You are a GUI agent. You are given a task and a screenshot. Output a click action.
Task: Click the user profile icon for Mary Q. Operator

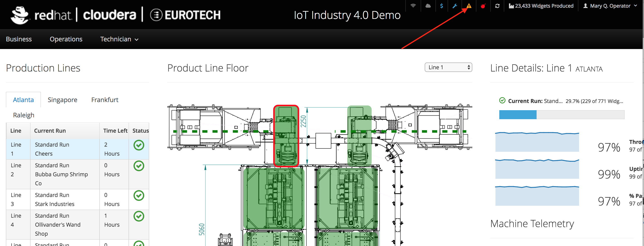coord(584,6)
